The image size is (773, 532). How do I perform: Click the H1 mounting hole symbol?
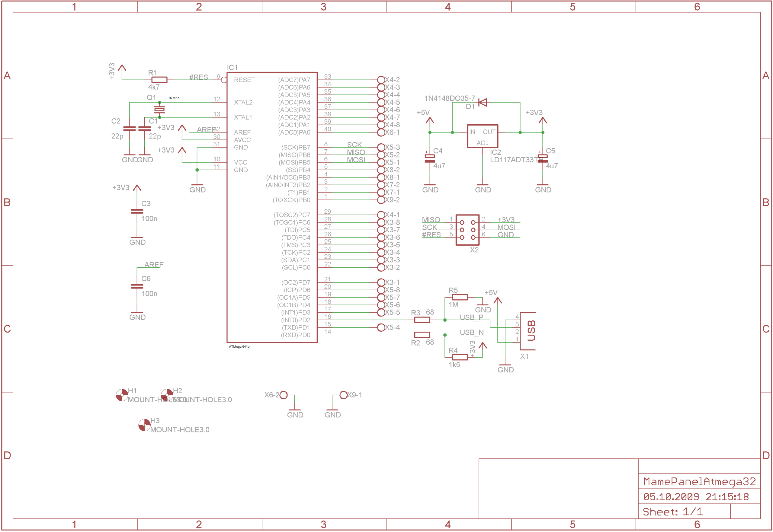(122, 395)
